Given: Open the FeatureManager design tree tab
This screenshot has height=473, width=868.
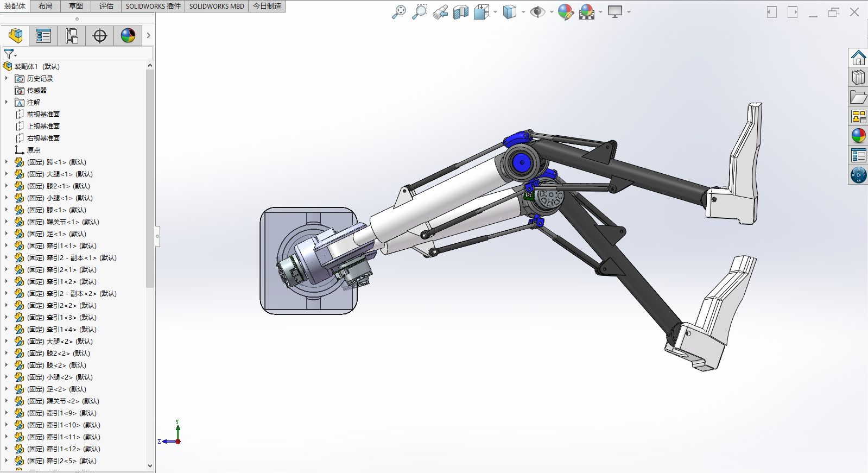Looking at the screenshot, I should (x=15, y=36).
